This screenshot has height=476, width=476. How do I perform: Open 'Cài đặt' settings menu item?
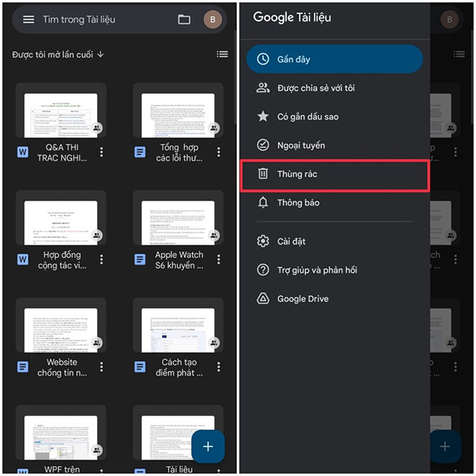[335, 241]
